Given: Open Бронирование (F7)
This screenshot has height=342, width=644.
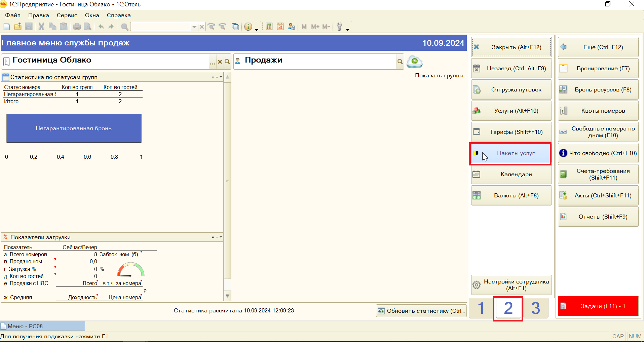Looking at the screenshot, I should [598, 68].
